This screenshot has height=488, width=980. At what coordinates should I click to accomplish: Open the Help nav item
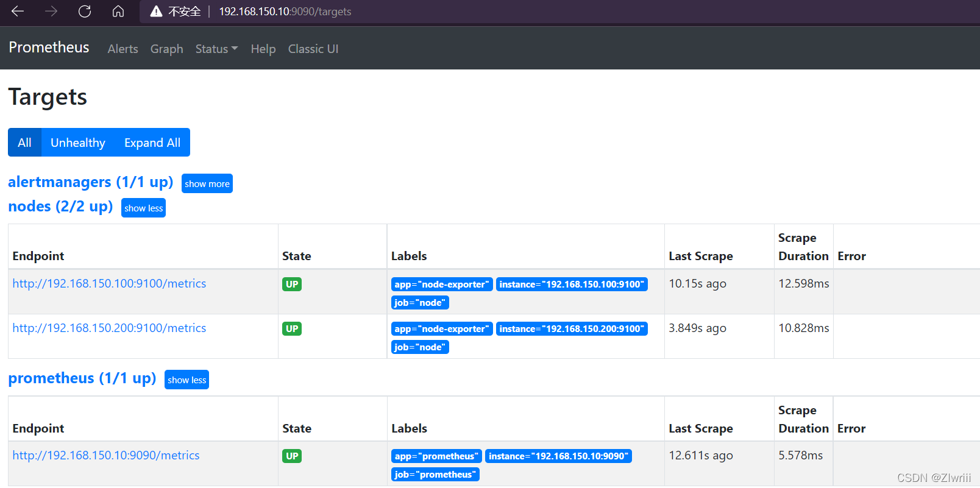(263, 49)
